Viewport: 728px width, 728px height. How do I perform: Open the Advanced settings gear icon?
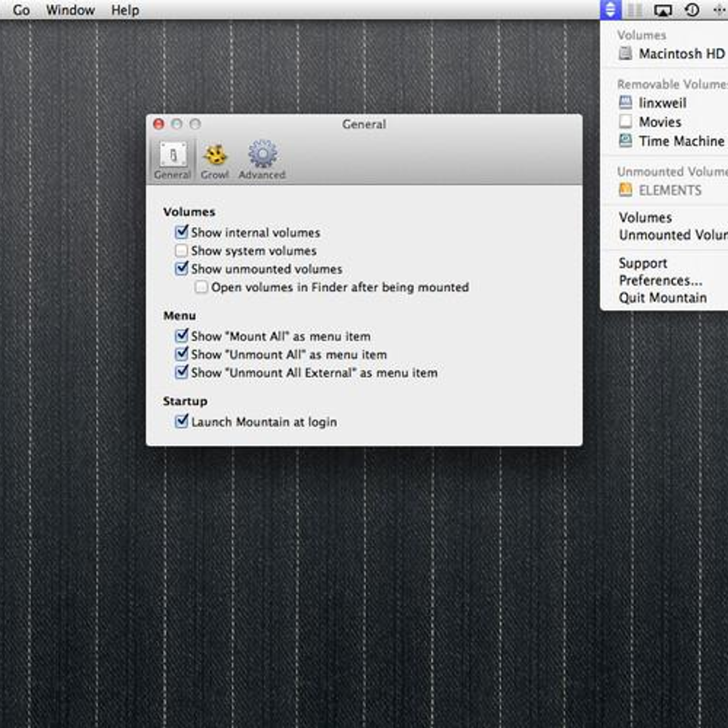[261, 157]
